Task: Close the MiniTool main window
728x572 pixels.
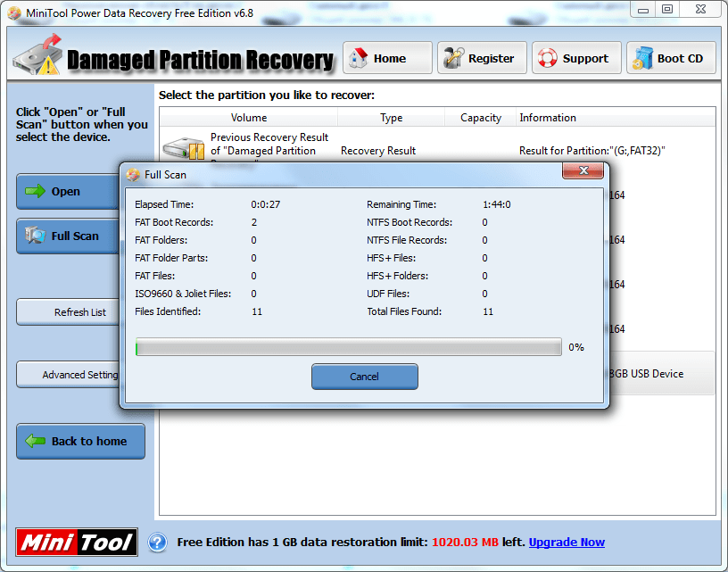Action: tap(700, 10)
